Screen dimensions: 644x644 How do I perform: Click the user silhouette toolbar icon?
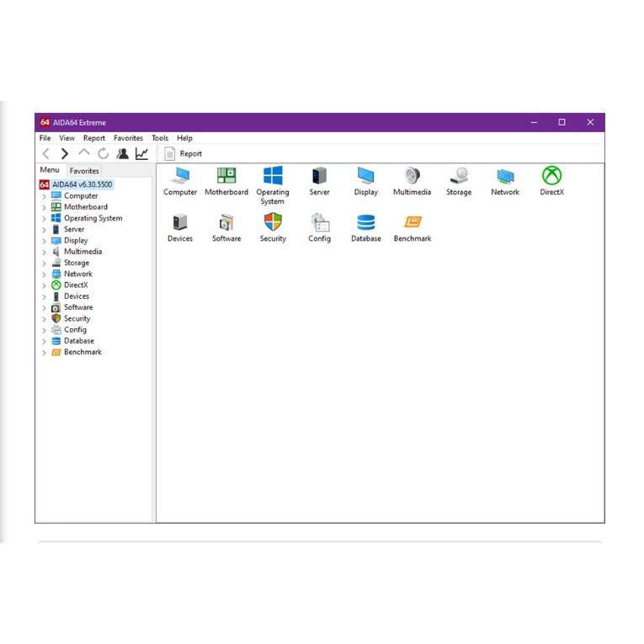122,153
